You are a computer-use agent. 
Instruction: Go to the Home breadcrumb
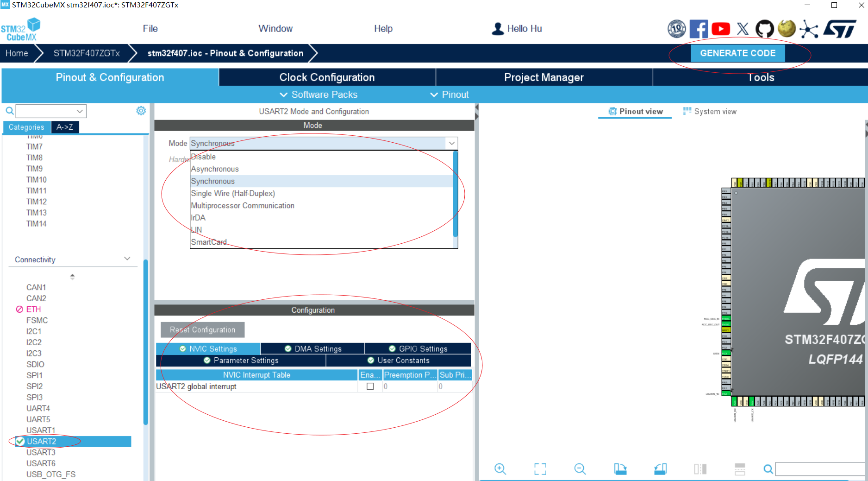[17, 53]
